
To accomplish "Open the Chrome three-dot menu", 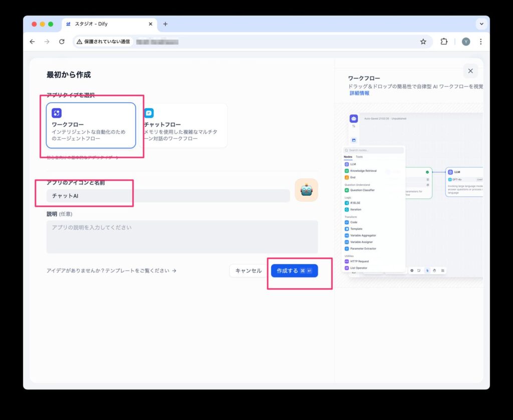I will tap(481, 42).
